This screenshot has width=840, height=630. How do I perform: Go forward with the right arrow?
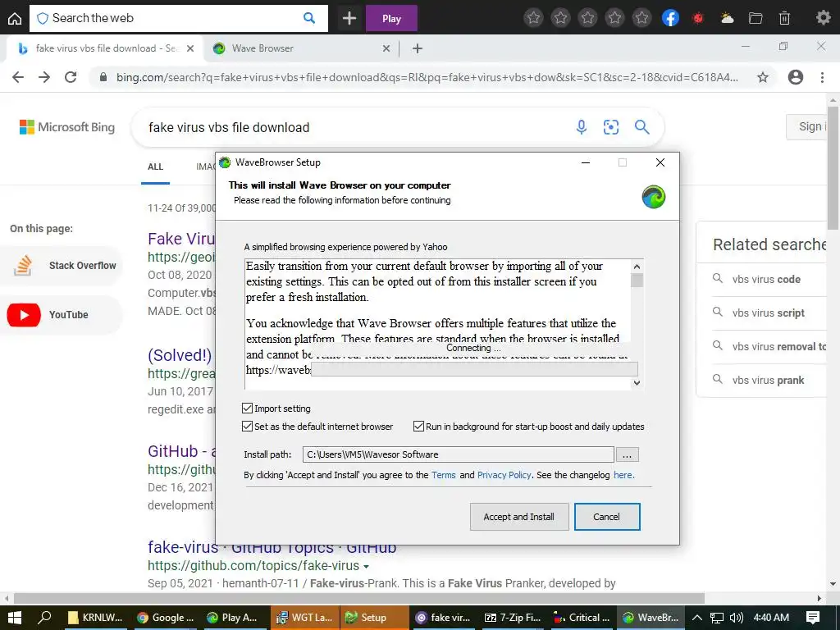(x=44, y=77)
